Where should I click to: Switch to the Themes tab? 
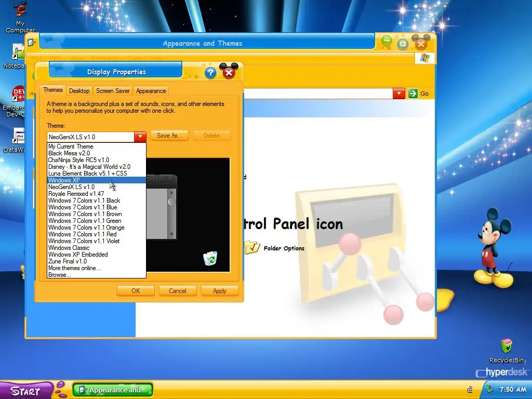click(52, 90)
